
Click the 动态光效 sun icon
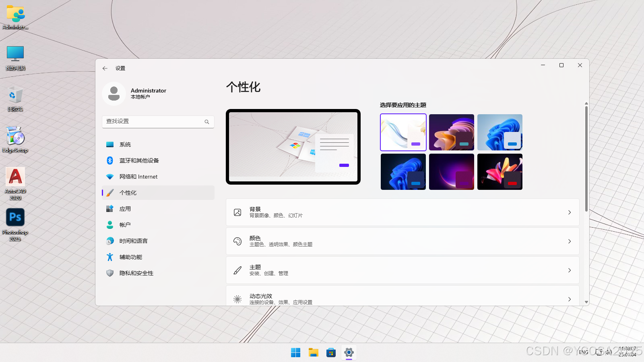click(x=237, y=299)
